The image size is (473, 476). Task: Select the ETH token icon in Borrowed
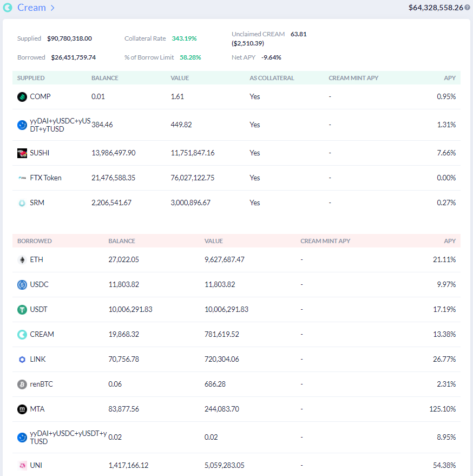[x=22, y=260]
